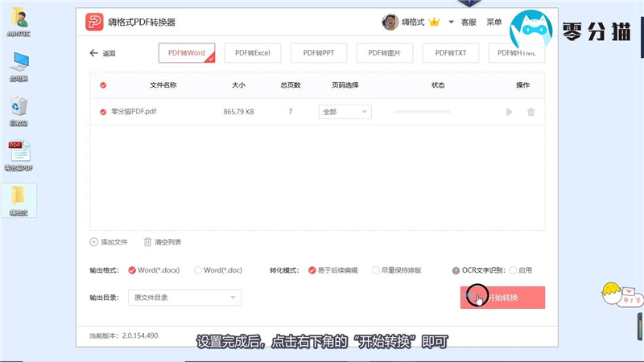This screenshot has height=362, width=644.
Task: Open the 原文件目录 output directory dropdown
Action: pyautogui.click(x=185, y=298)
